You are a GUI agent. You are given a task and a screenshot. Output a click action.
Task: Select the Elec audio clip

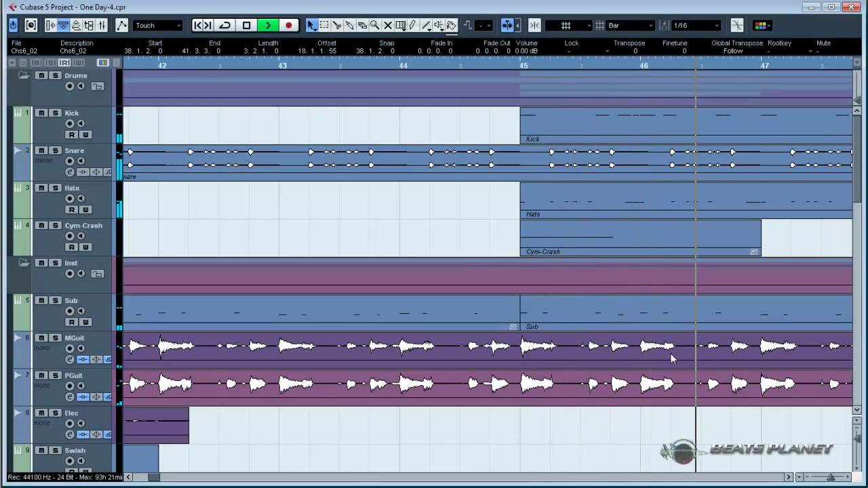coord(156,425)
